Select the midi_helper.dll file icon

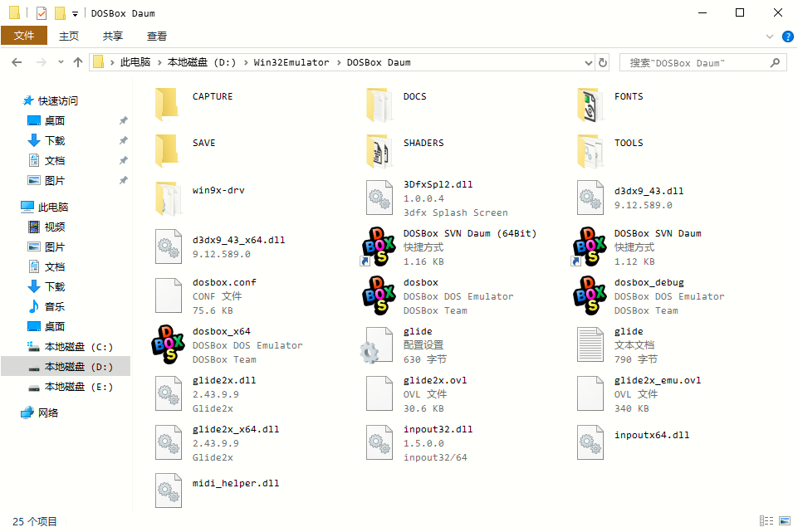169,491
